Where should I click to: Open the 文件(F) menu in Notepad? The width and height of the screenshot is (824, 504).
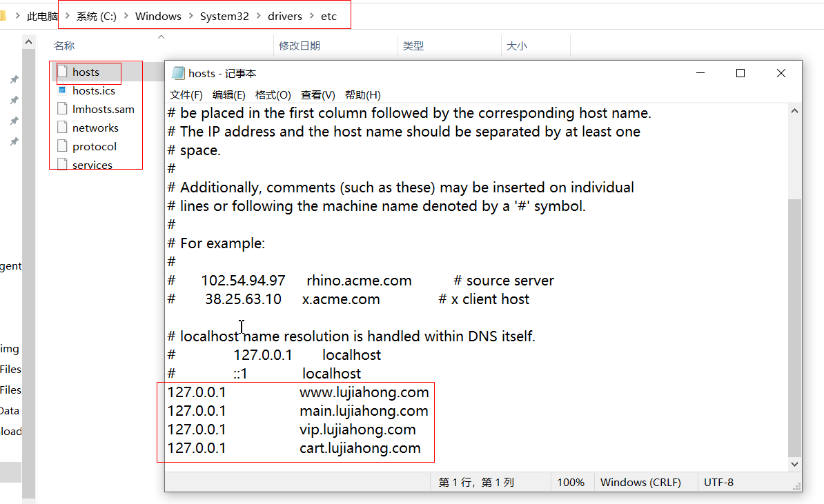point(186,95)
